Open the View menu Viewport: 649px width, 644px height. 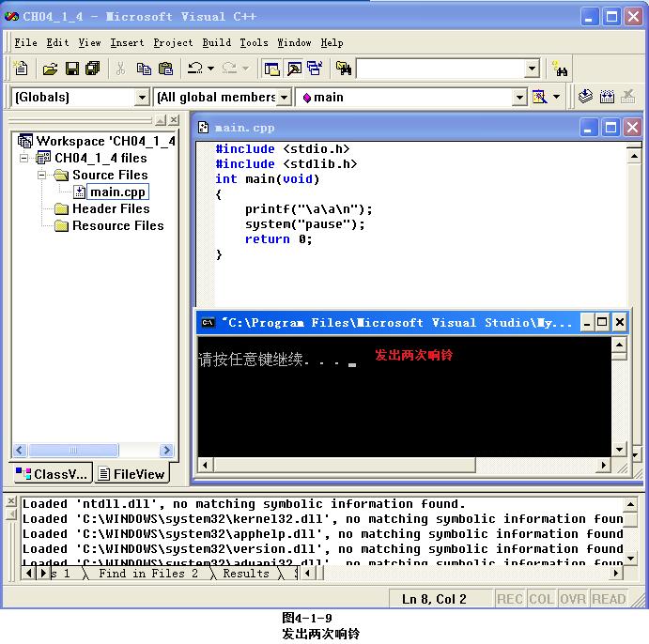(90, 42)
